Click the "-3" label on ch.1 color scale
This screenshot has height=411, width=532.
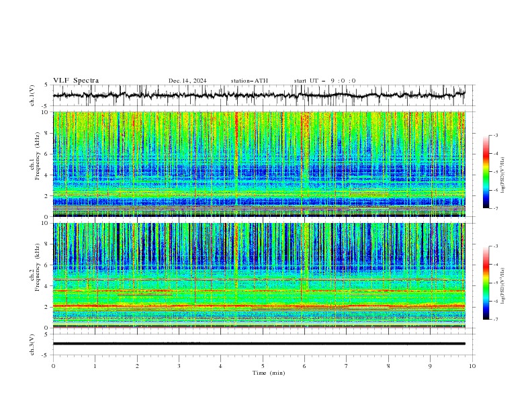tap(495, 135)
